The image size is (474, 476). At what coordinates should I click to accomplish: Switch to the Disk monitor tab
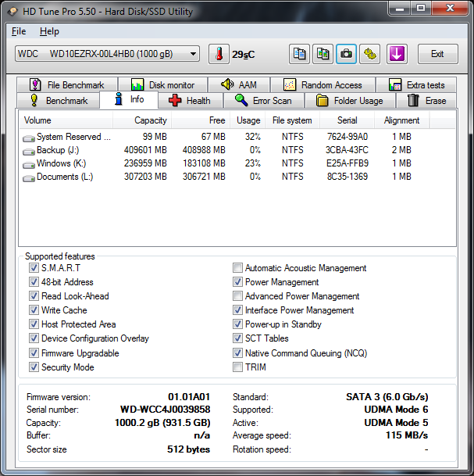(163, 84)
